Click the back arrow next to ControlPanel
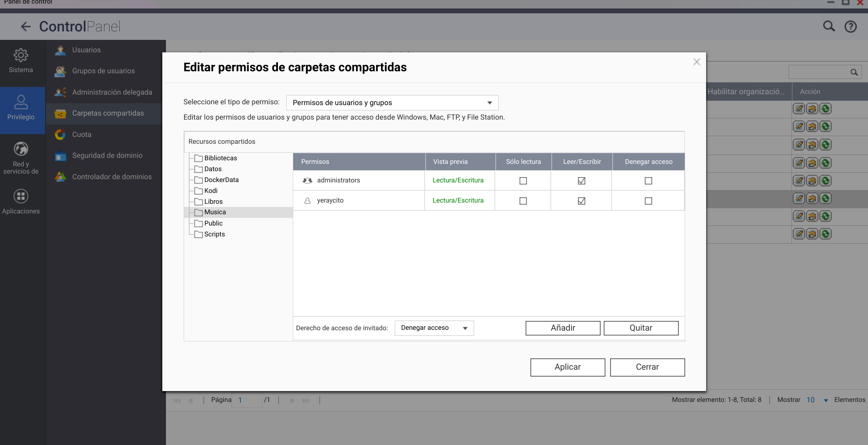Screen dimensions: 868x445 26,27
